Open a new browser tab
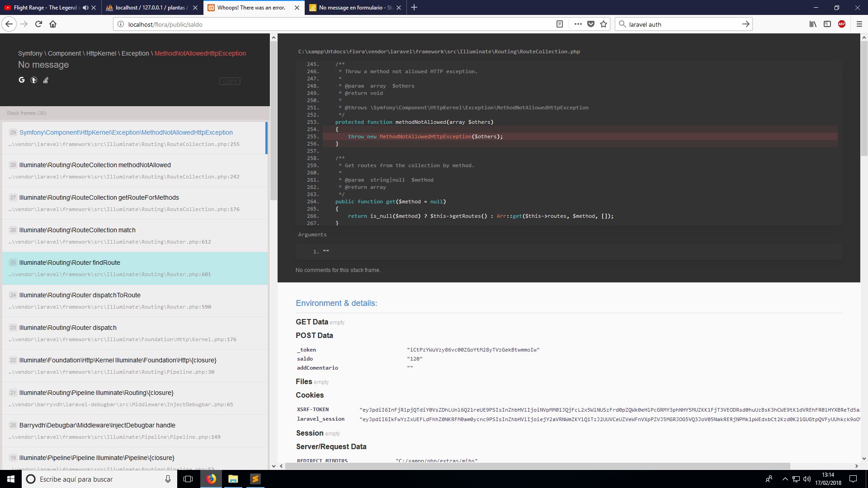 pyautogui.click(x=414, y=8)
